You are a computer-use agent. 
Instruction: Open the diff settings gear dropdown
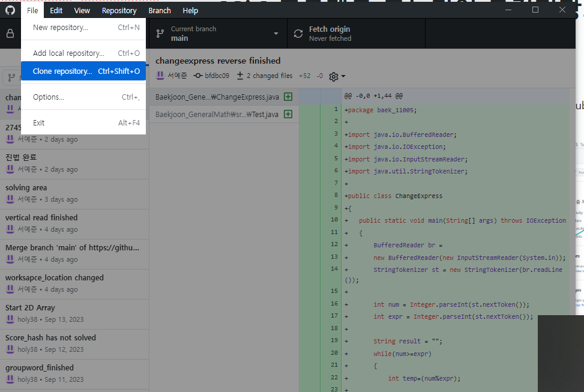pyautogui.click(x=337, y=76)
